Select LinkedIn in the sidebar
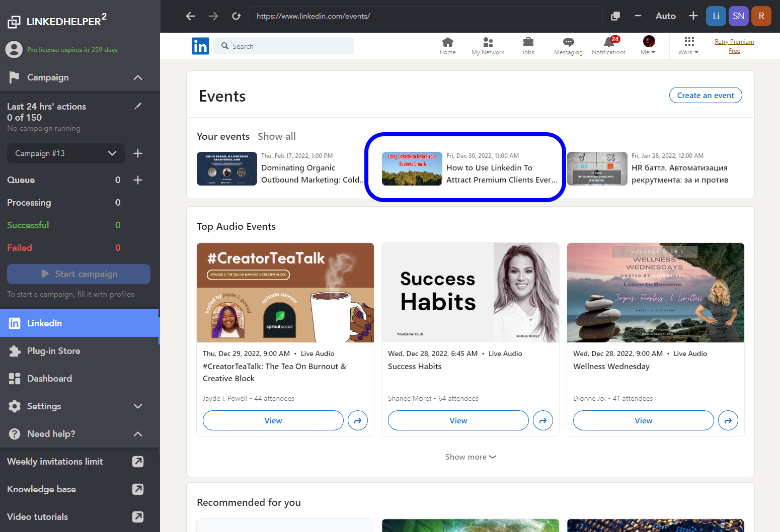The width and height of the screenshot is (780, 532). (x=80, y=323)
